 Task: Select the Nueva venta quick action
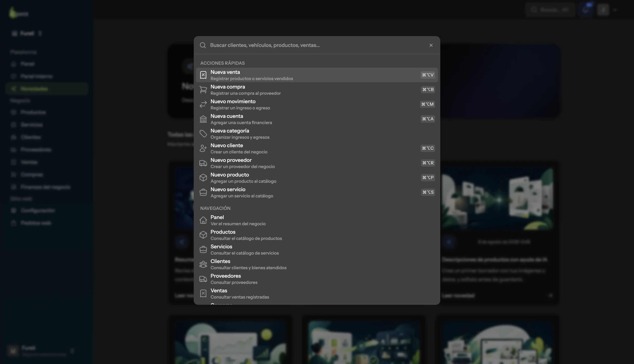coord(317,75)
